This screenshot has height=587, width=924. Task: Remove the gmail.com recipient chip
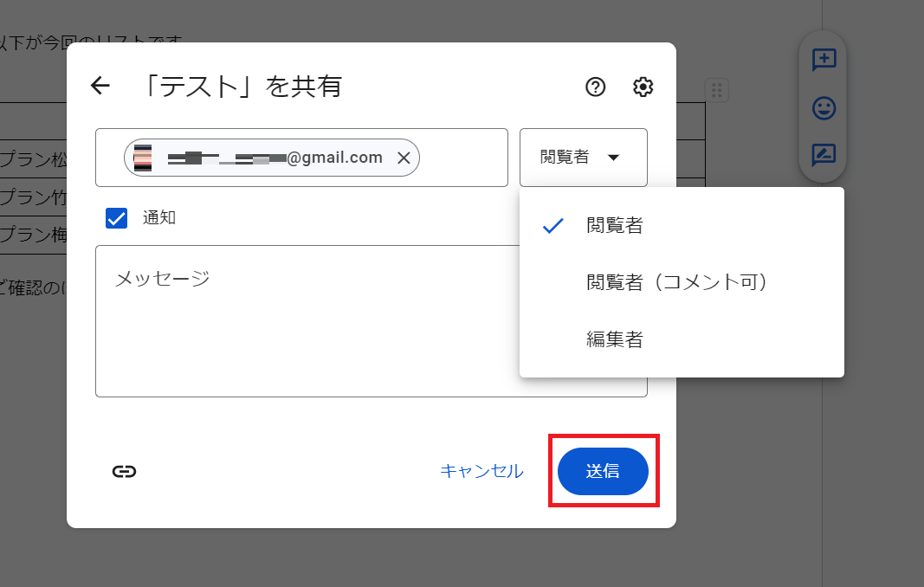click(x=404, y=158)
